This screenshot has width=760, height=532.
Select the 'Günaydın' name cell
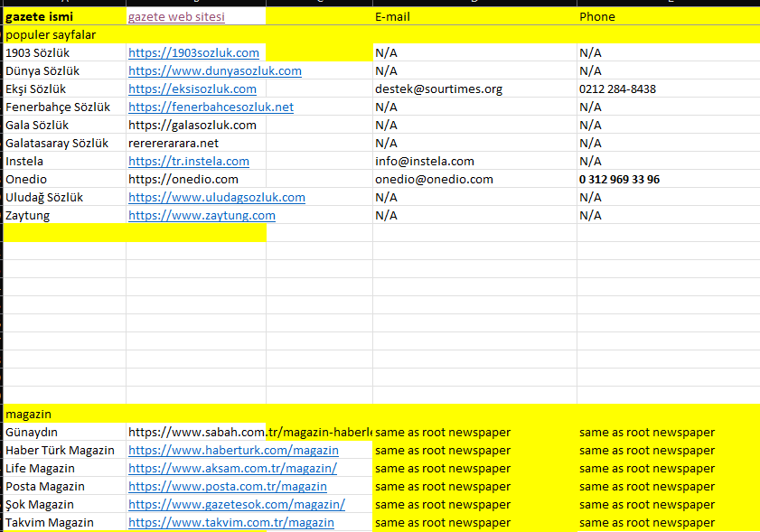pyautogui.click(x=64, y=432)
